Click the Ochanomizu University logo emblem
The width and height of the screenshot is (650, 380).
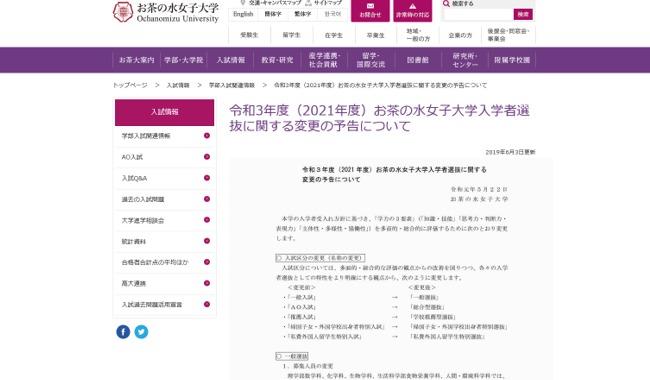click(123, 12)
